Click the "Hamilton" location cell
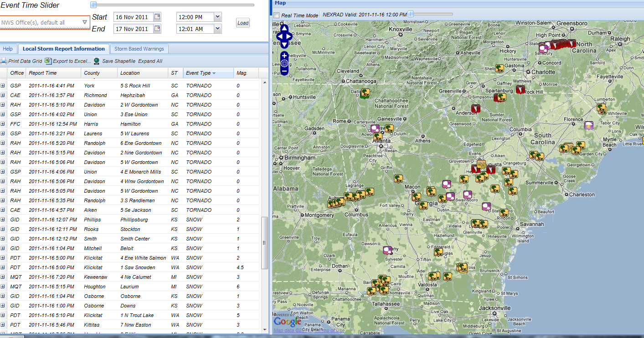The image size is (644, 338). click(x=143, y=124)
